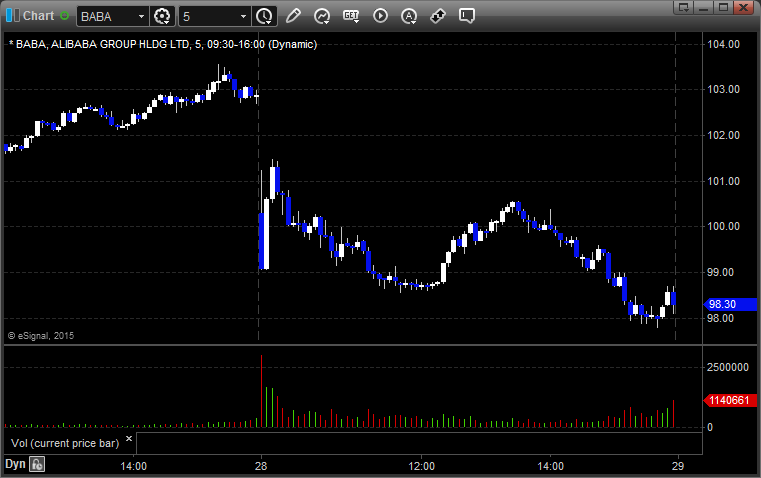Click the 1140661 volume value marker

(x=730, y=400)
